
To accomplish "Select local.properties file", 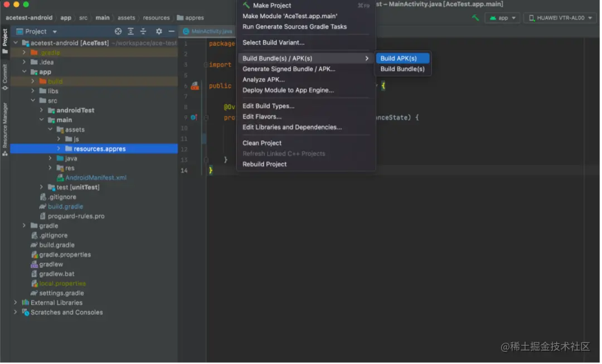I will point(62,284).
